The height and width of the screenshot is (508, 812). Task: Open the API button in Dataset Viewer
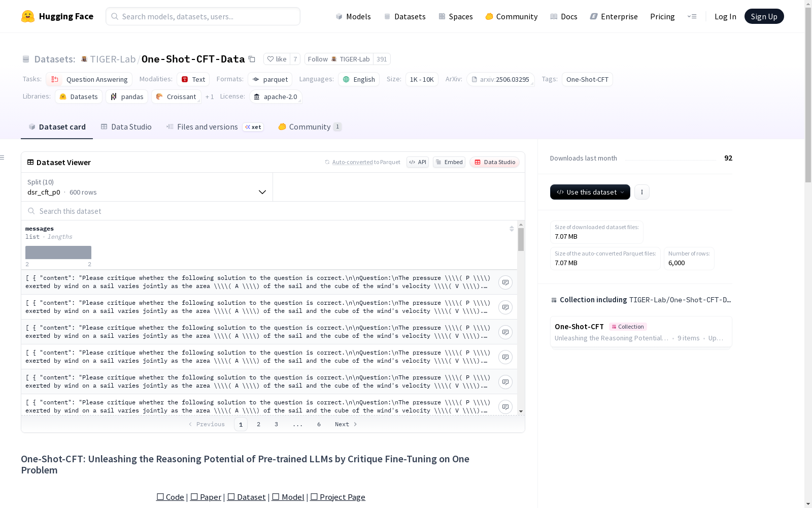tap(418, 162)
